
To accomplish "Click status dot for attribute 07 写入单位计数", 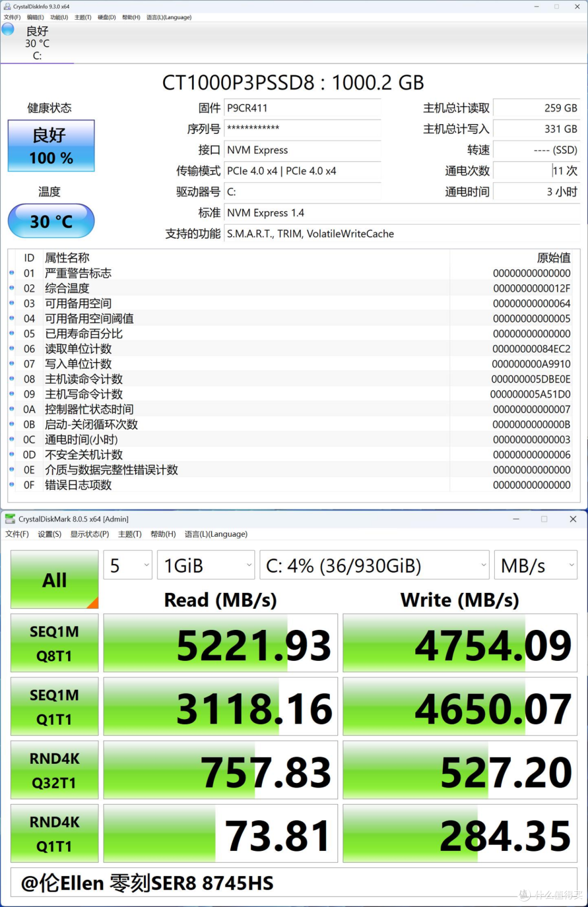I will click(12, 364).
